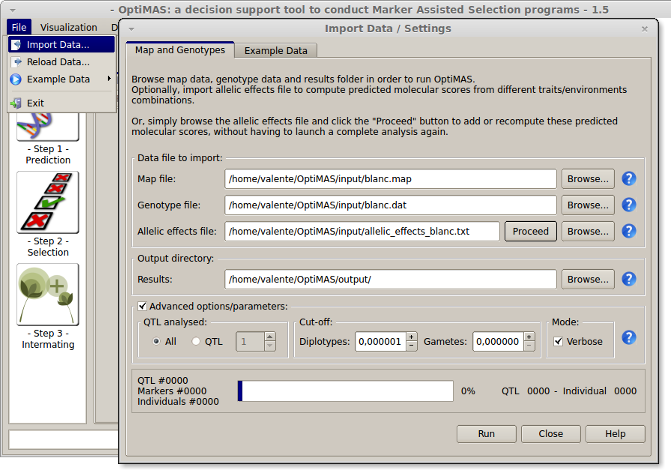Click the Genotype file path field
The image size is (671, 470).
(x=390, y=205)
